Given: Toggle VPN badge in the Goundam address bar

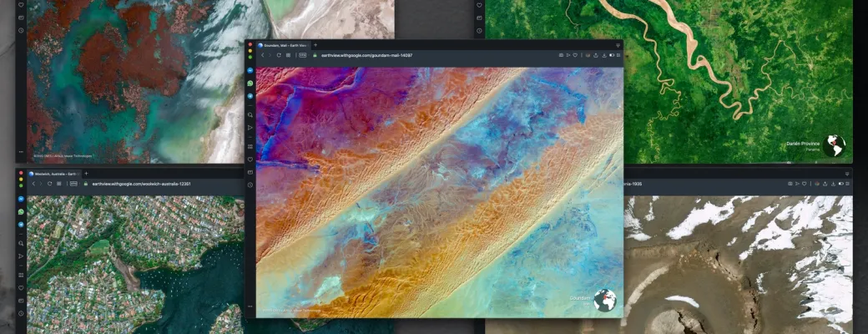Looking at the screenshot, I should click(303, 55).
